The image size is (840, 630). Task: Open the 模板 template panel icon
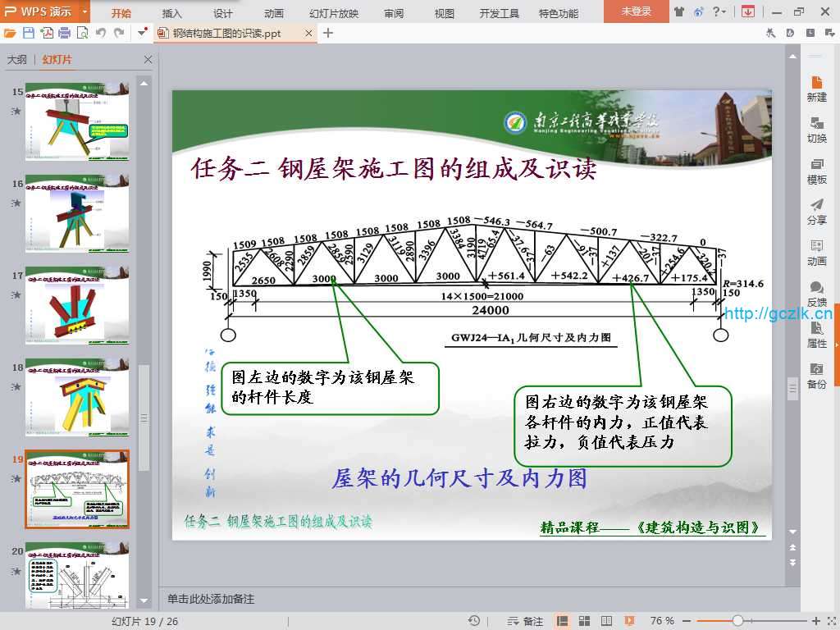point(816,171)
